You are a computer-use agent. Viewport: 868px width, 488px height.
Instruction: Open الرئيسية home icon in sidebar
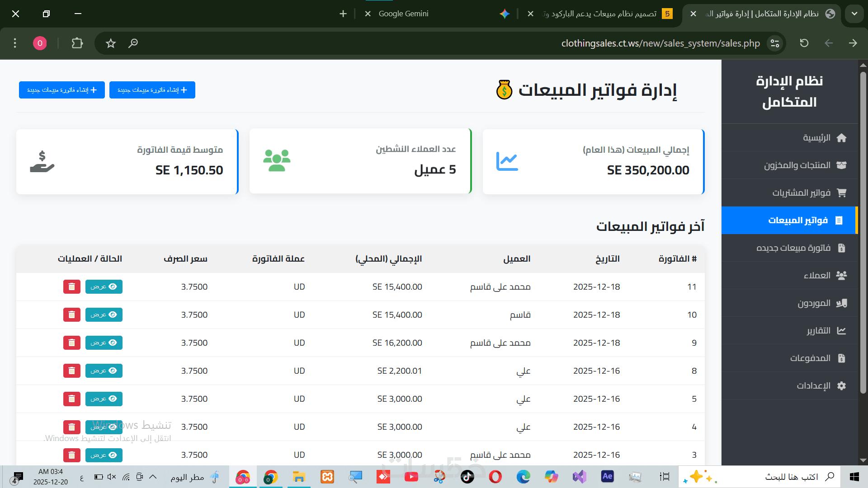(841, 138)
